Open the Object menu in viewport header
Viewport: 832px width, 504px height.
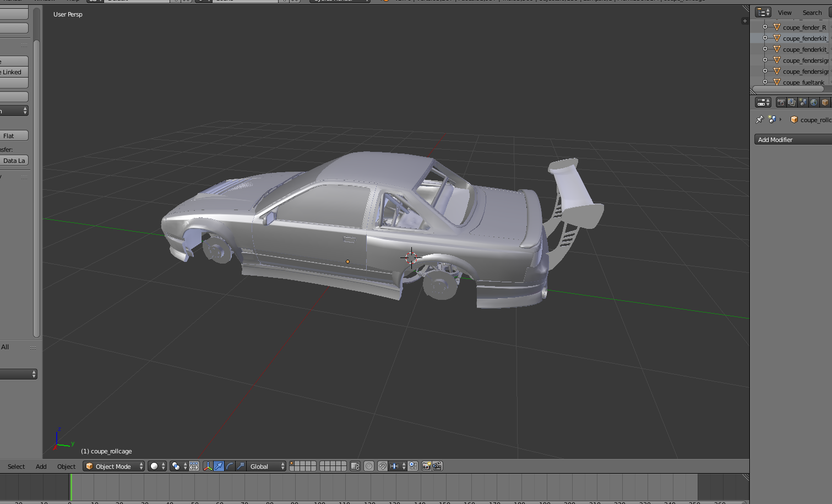click(x=66, y=467)
